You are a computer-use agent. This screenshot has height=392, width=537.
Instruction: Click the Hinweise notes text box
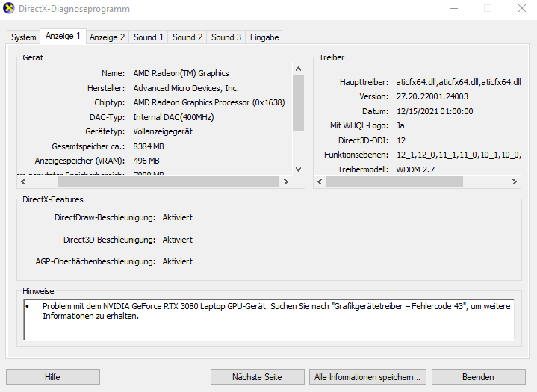tap(269, 320)
